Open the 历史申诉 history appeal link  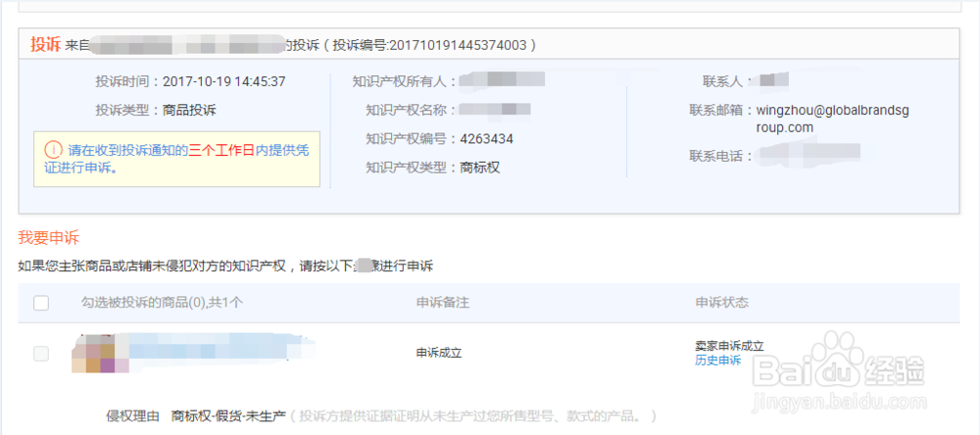(717, 360)
